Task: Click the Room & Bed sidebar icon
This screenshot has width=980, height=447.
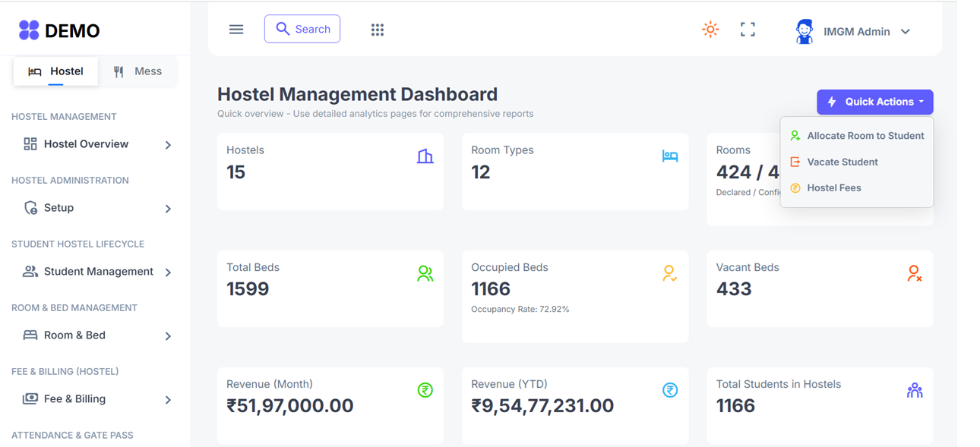Action: coord(30,335)
